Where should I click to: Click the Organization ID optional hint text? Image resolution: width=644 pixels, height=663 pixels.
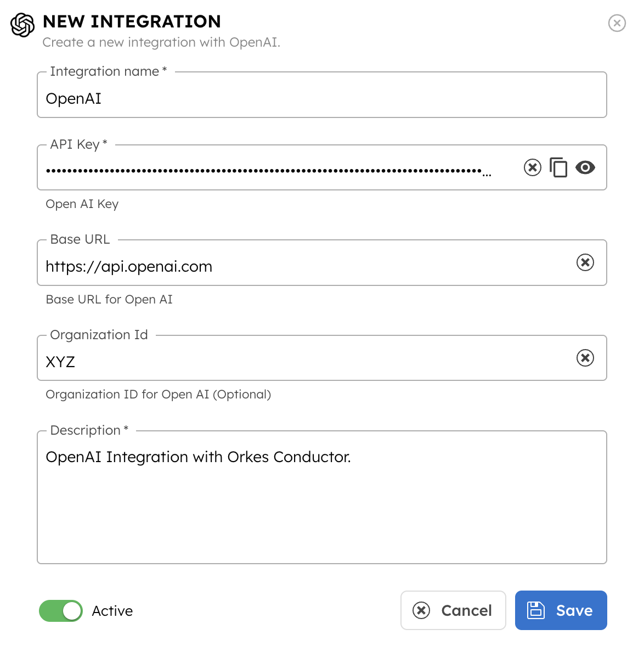click(158, 395)
